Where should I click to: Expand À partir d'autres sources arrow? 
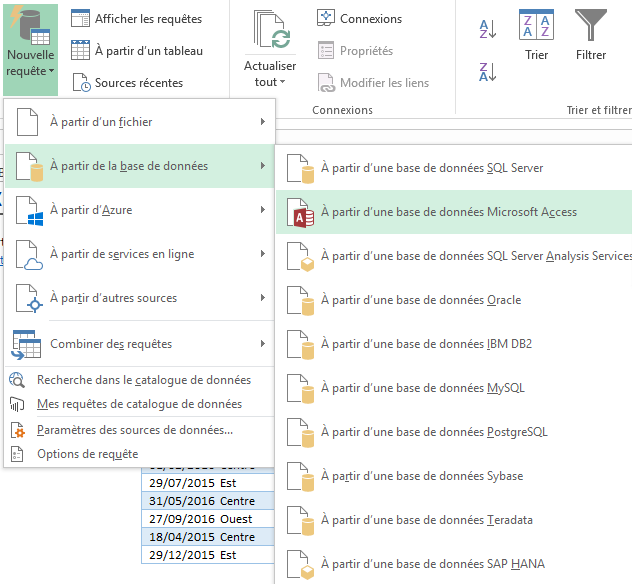pyautogui.click(x=263, y=297)
